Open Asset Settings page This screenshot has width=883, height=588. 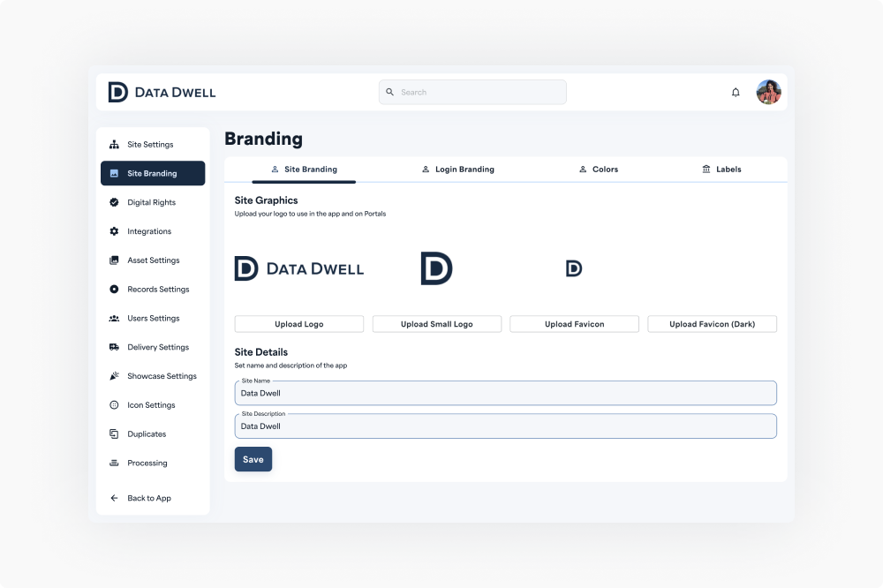(153, 260)
